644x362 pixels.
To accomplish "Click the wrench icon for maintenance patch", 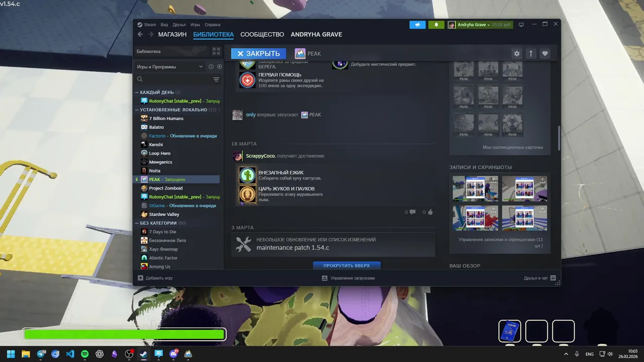I will tap(244, 244).
